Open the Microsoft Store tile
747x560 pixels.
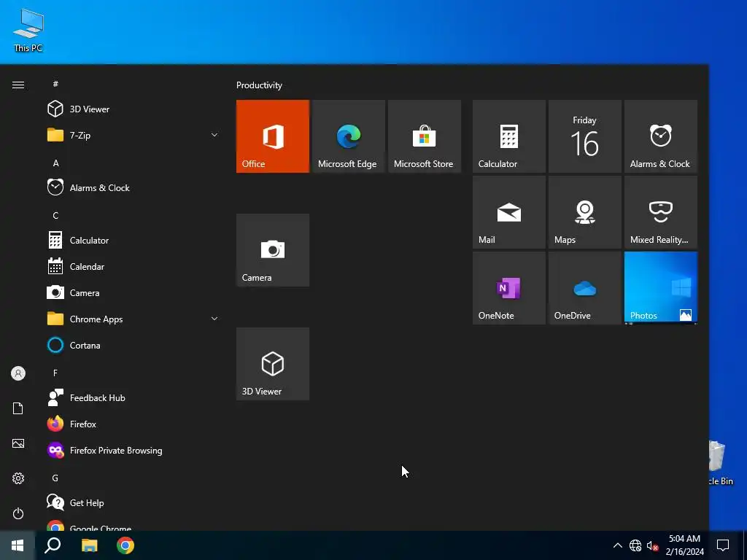[x=425, y=136]
